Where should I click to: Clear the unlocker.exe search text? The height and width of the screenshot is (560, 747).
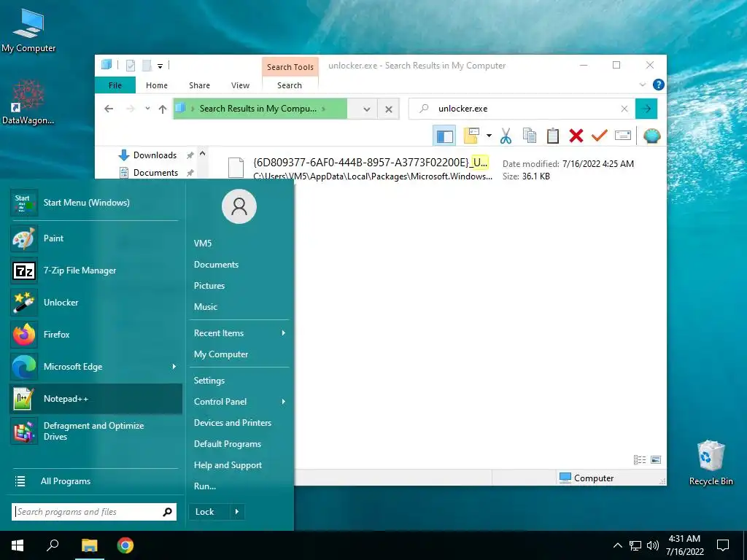coord(624,109)
